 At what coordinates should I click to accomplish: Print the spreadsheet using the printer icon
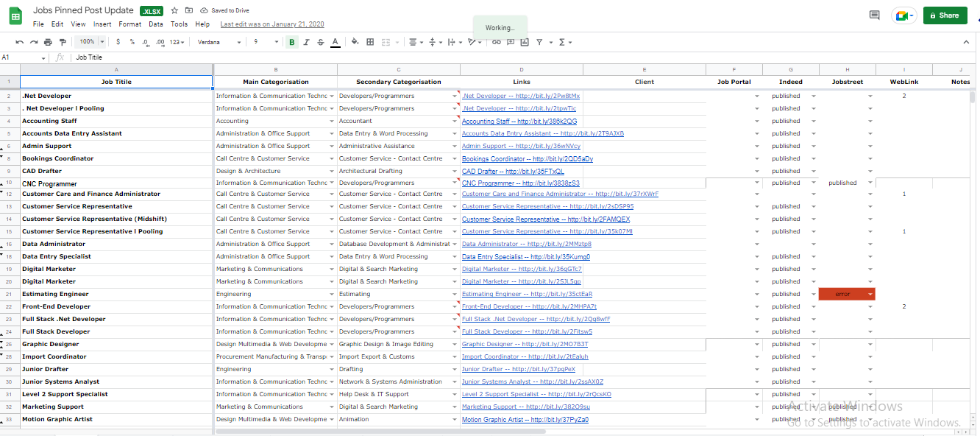click(x=48, y=42)
